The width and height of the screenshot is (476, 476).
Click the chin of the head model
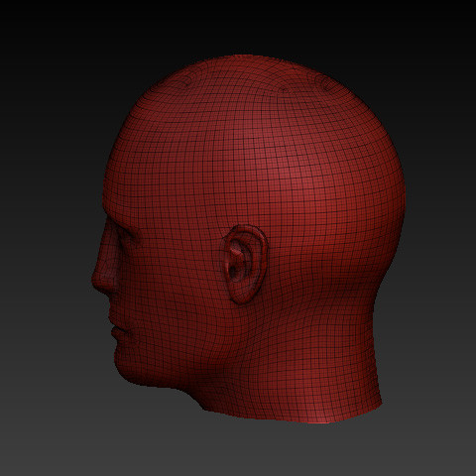pyautogui.click(x=126, y=367)
